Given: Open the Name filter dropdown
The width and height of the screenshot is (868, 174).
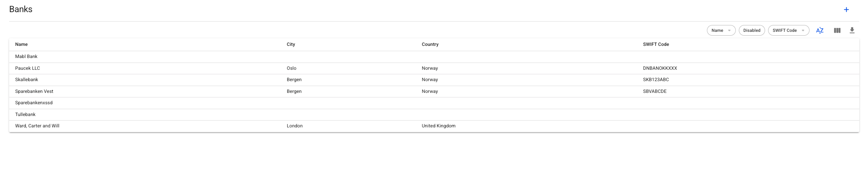Looking at the screenshot, I should tap(721, 31).
